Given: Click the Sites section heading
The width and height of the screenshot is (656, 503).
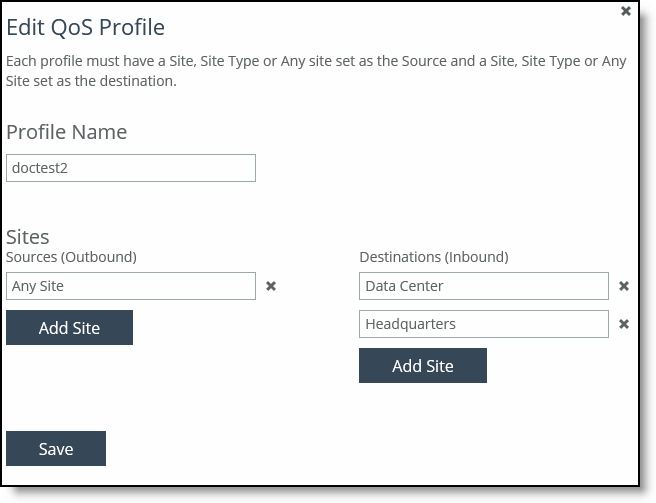Looking at the screenshot, I should click(x=28, y=237).
